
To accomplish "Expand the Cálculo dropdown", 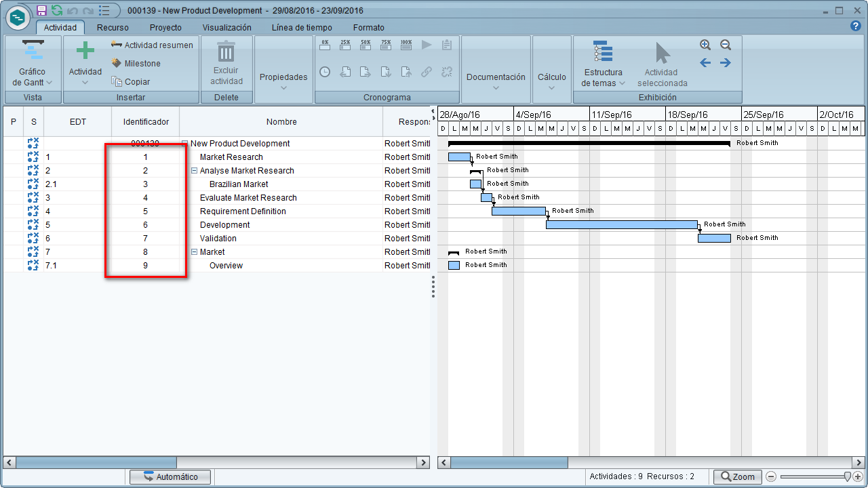I will [551, 87].
